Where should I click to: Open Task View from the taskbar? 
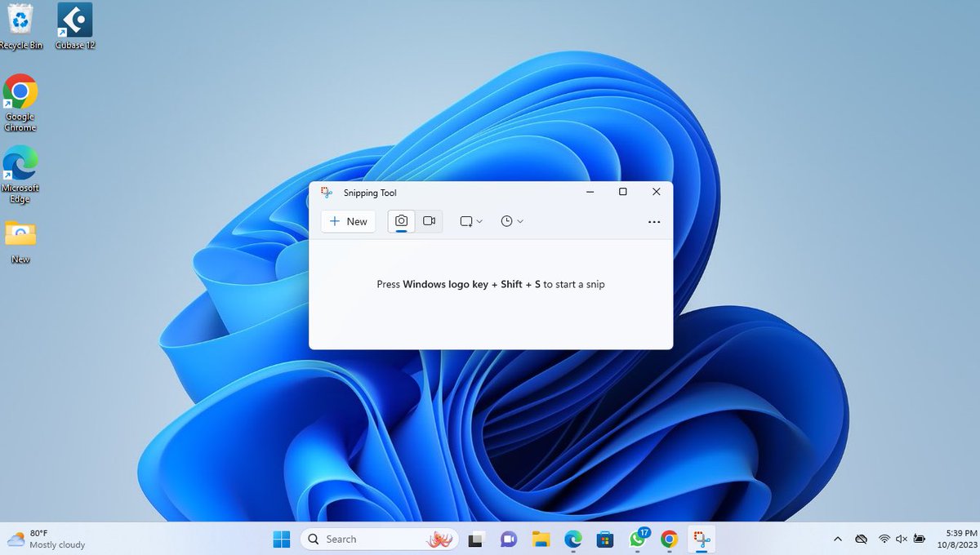(476, 539)
